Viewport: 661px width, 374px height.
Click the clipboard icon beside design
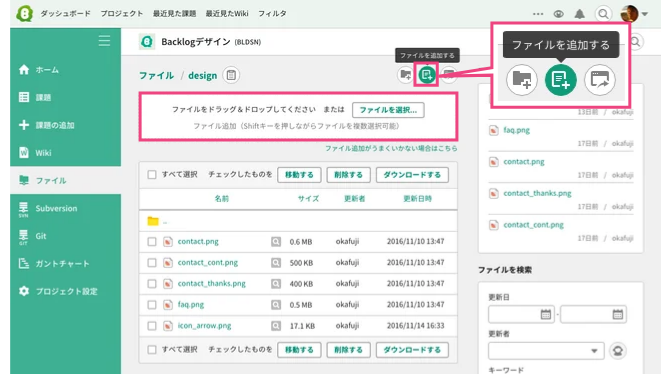231,75
